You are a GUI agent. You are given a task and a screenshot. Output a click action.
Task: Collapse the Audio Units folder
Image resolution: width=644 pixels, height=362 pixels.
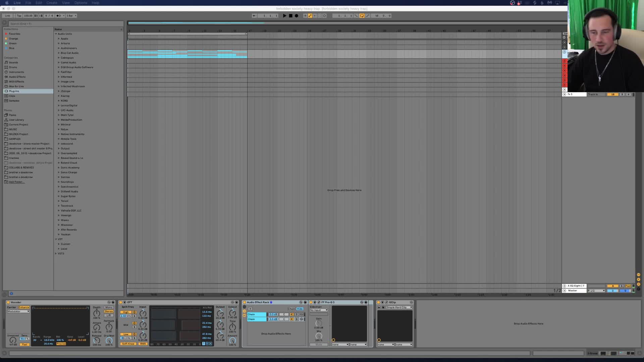(56, 34)
